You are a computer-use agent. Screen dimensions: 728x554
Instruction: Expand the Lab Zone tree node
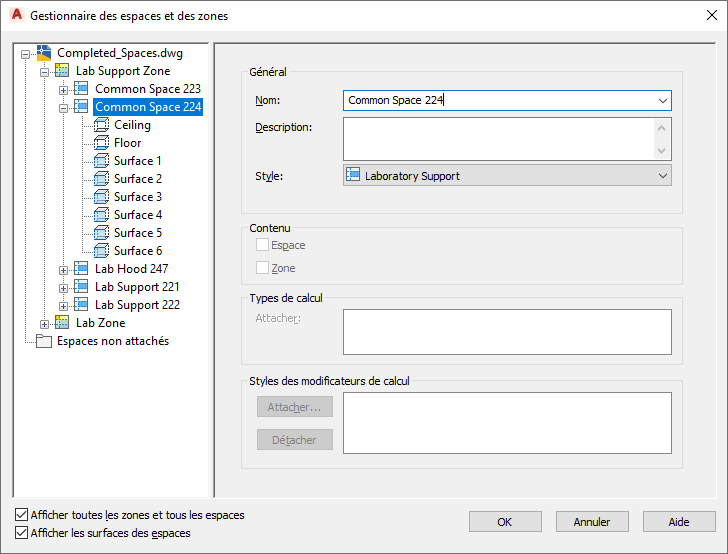point(44,323)
